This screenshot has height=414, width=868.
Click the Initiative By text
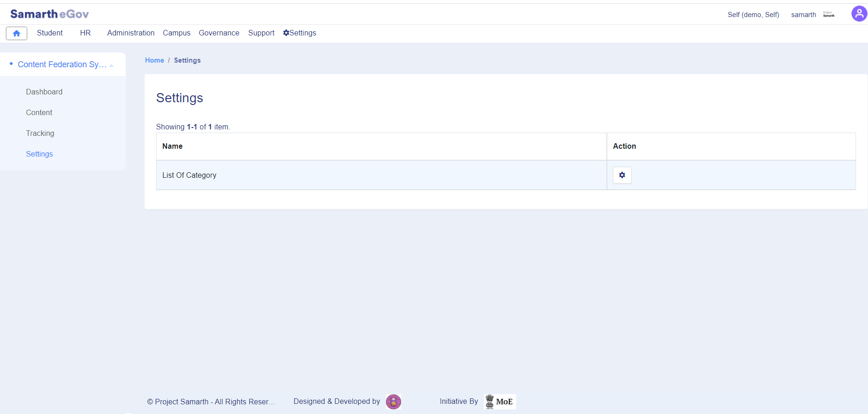(459, 402)
